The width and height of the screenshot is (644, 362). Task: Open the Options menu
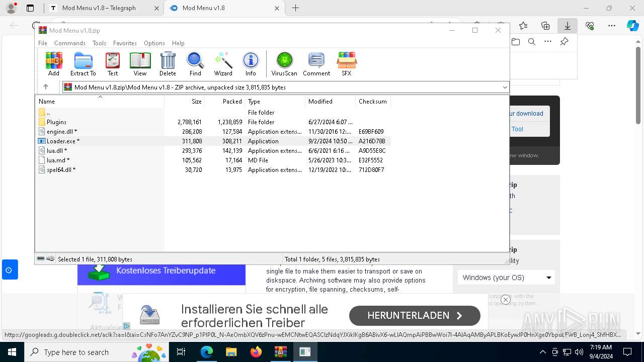coord(154,43)
